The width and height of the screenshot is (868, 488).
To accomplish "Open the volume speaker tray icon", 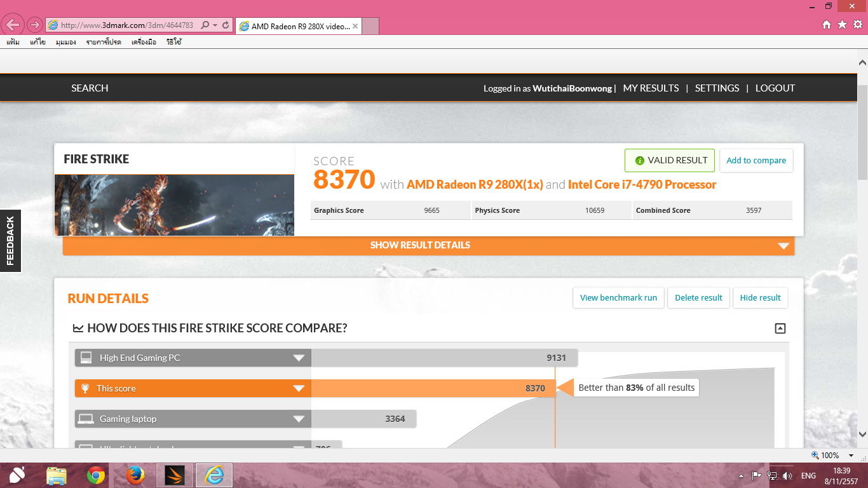I will [x=788, y=475].
